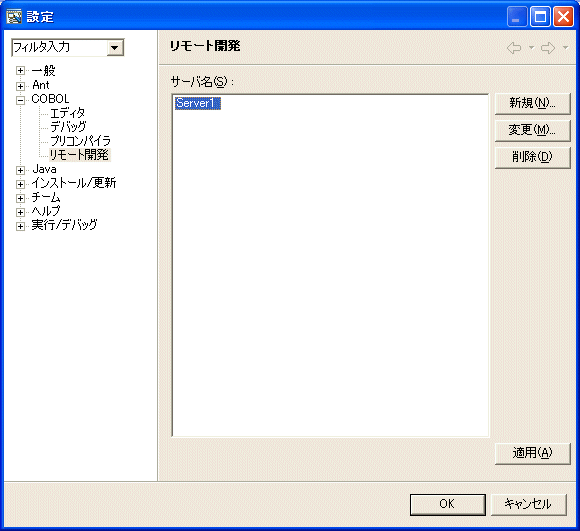
Task: Expand the 実行/デバッグ tree node
Action: 20,226
